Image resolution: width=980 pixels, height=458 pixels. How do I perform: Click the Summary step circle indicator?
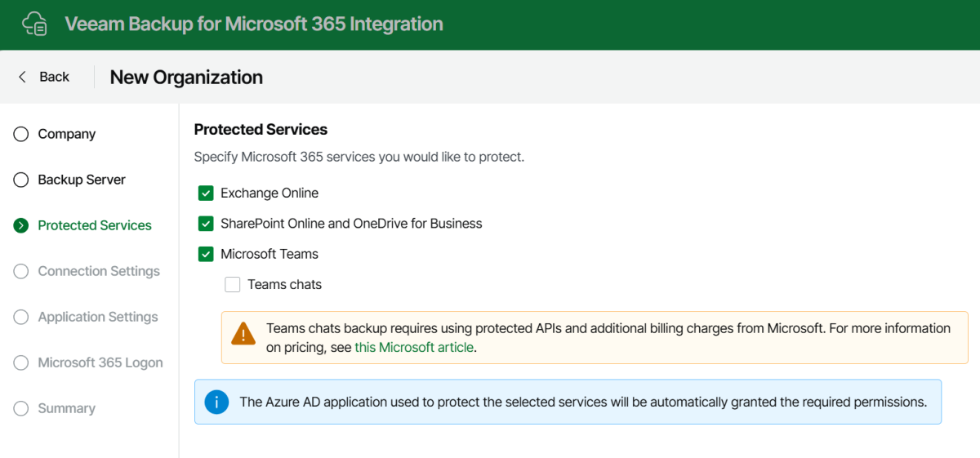21,409
